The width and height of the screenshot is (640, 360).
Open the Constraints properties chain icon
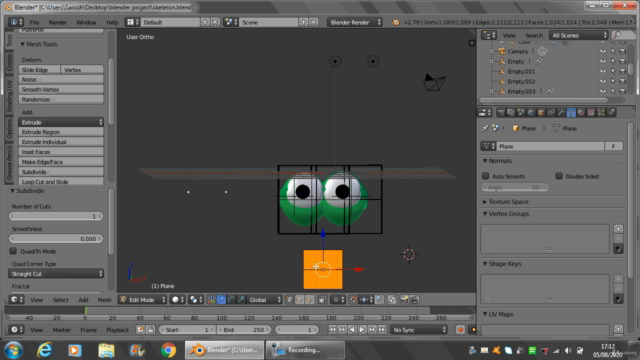pyautogui.click(x=551, y=112)
